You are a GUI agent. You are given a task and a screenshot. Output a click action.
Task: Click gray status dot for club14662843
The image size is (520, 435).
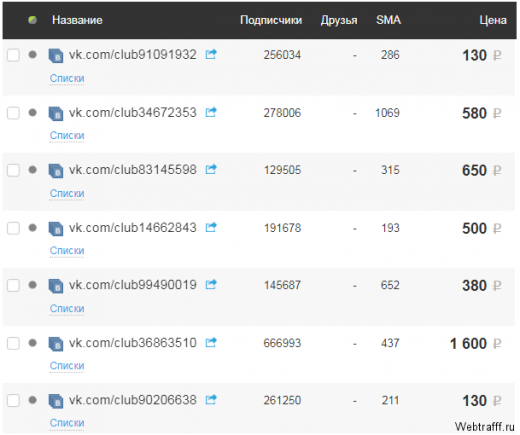coord(32,228)
